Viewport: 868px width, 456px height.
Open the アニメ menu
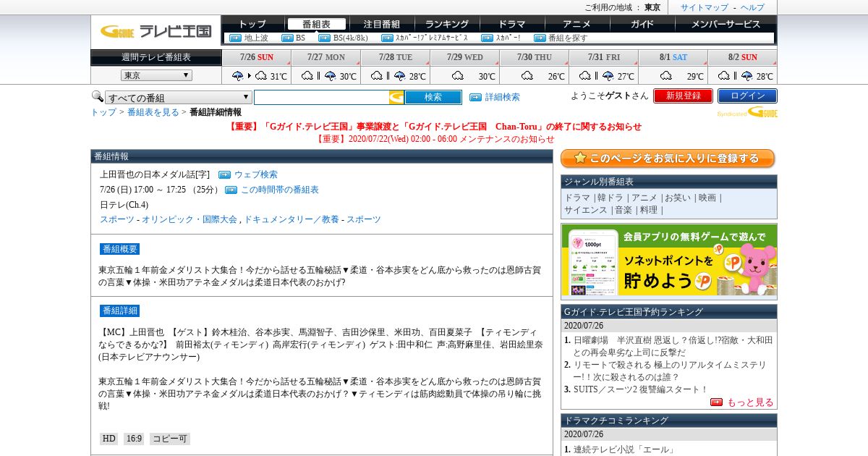point(576,24)
